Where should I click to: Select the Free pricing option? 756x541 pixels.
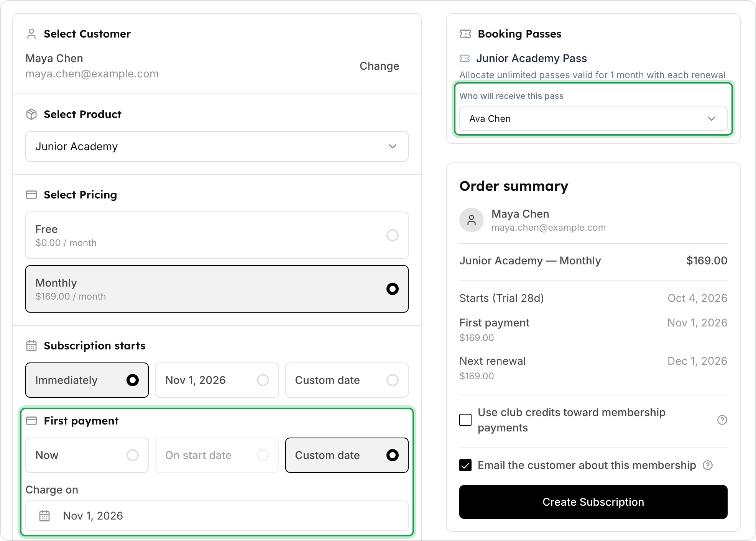(217, 235)
